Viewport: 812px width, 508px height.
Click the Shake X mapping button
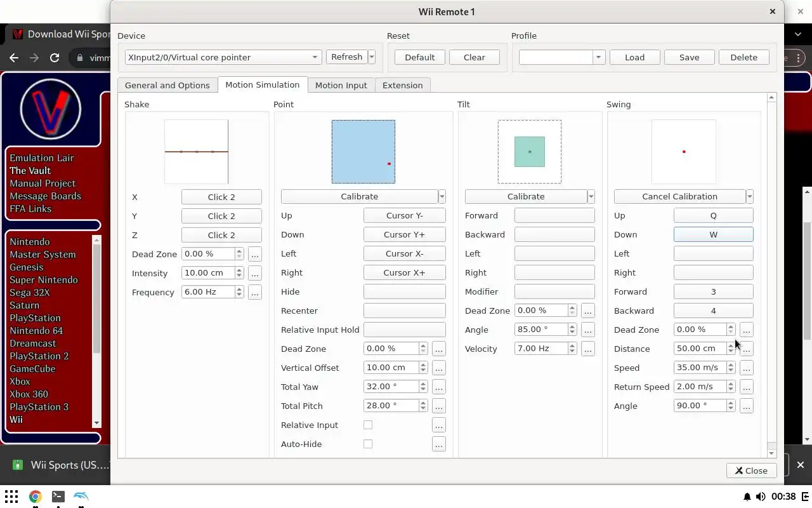click(x=221, y=197)
